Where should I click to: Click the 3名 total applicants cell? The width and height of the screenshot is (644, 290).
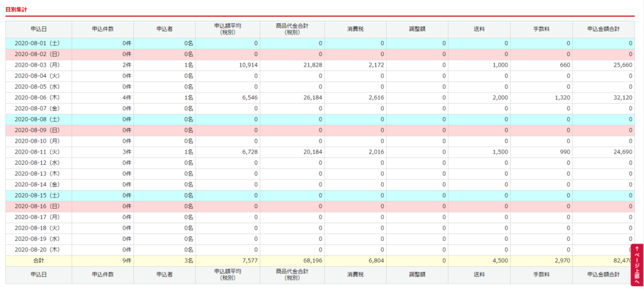(164, 260)
